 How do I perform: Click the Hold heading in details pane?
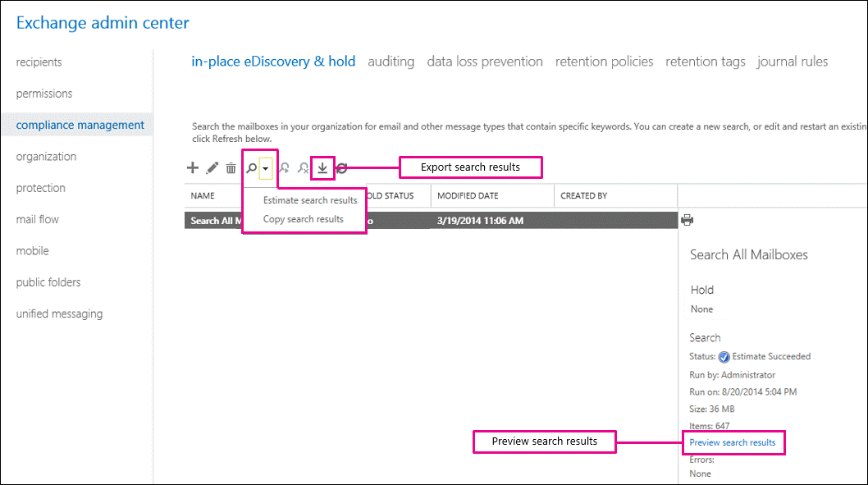[x=702, y=291]
